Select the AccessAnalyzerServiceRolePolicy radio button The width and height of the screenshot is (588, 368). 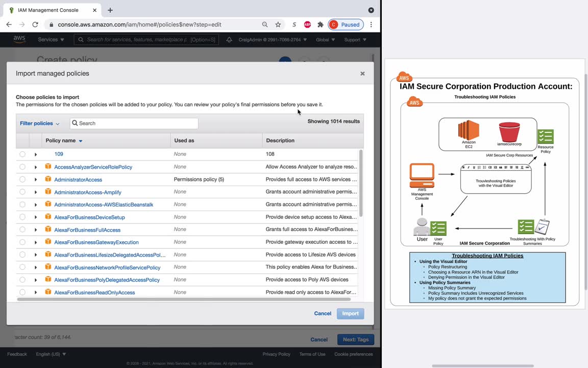pos(22,167)
